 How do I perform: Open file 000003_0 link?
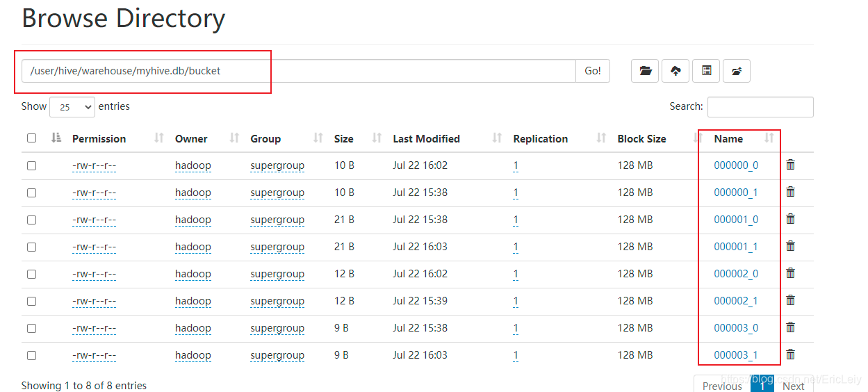(x=736, y=328)
